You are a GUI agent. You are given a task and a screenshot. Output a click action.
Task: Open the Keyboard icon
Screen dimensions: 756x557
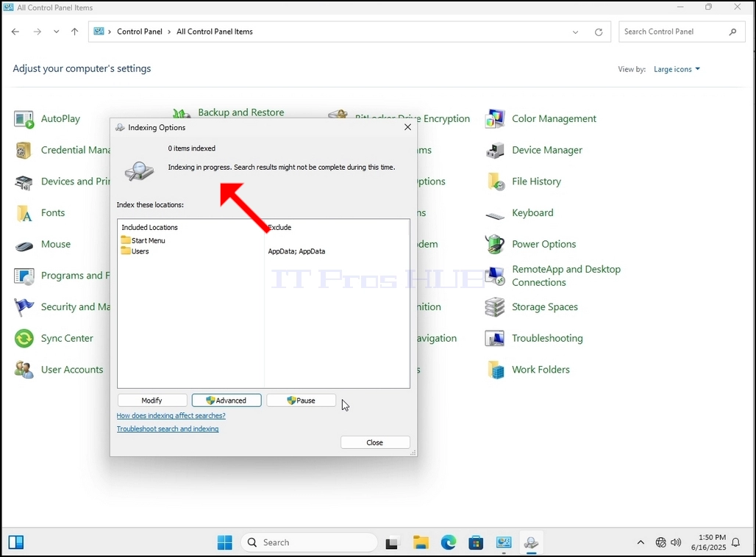[x=495, y=215]
